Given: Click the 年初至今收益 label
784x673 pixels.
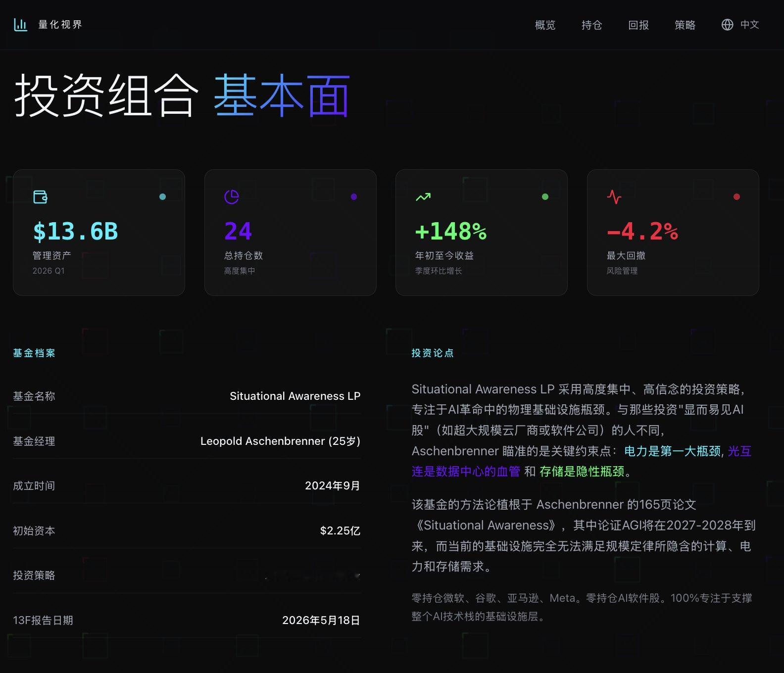Looking at the screenshot, I should click(444, 255).
